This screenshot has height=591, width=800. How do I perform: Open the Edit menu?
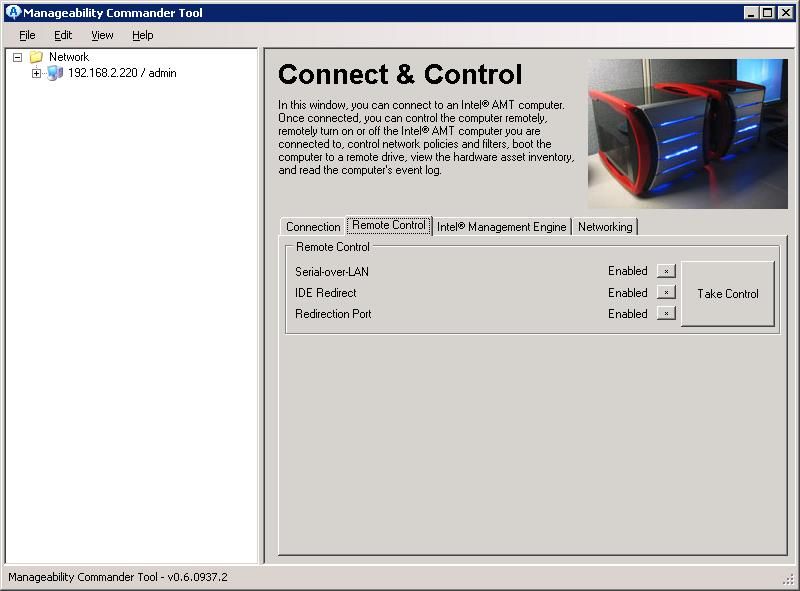click(x=63, y=35)
